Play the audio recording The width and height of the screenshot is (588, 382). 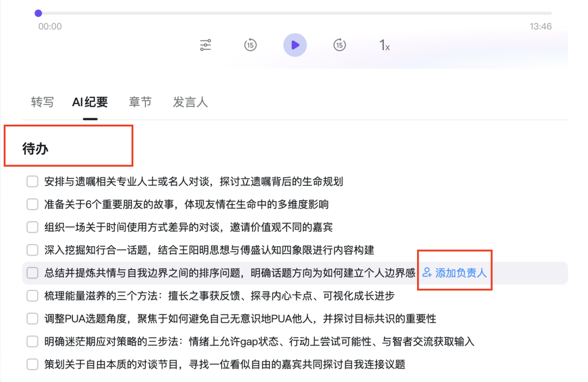(x=295, y=45)
